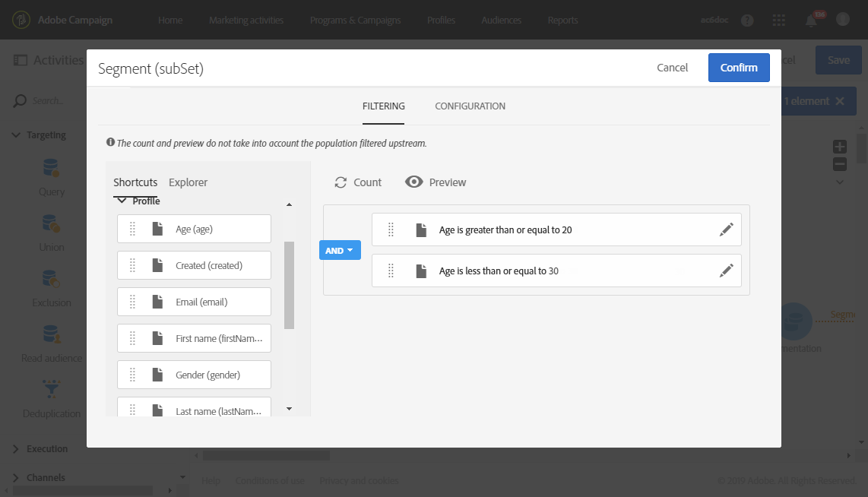The height and width of the screenshot is (497, 868).
Task: Open the AND operator dropdown
Action: [x=340, y=250]
